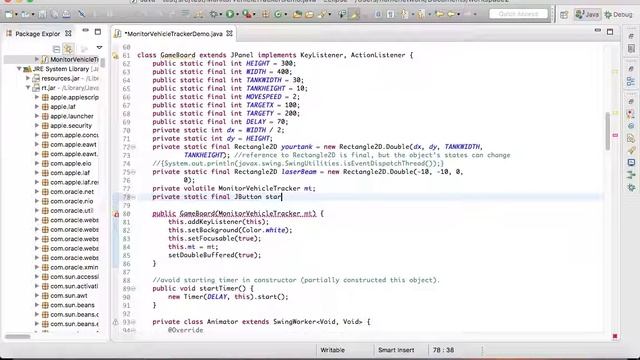Viewport: 640px width, 360px height.
Task: Switch to the Java perspective
Action: [x=587, y=15]
